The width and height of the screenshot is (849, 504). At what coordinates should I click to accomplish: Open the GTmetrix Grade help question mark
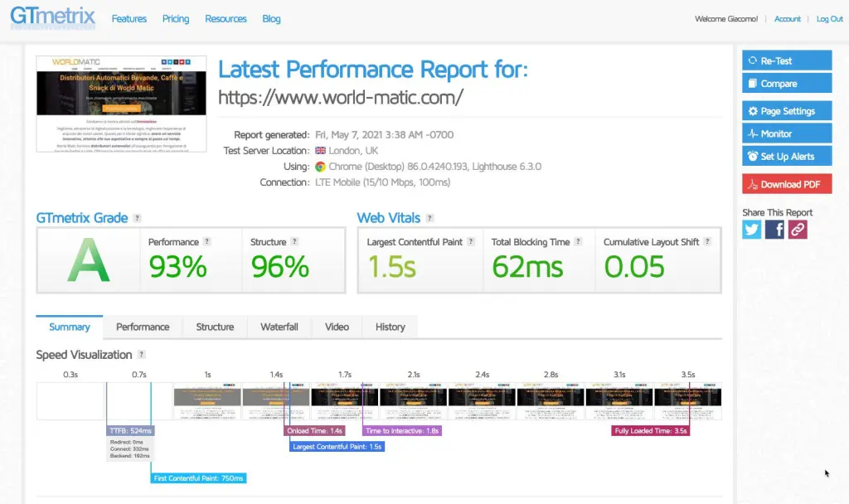coord(137,218)
